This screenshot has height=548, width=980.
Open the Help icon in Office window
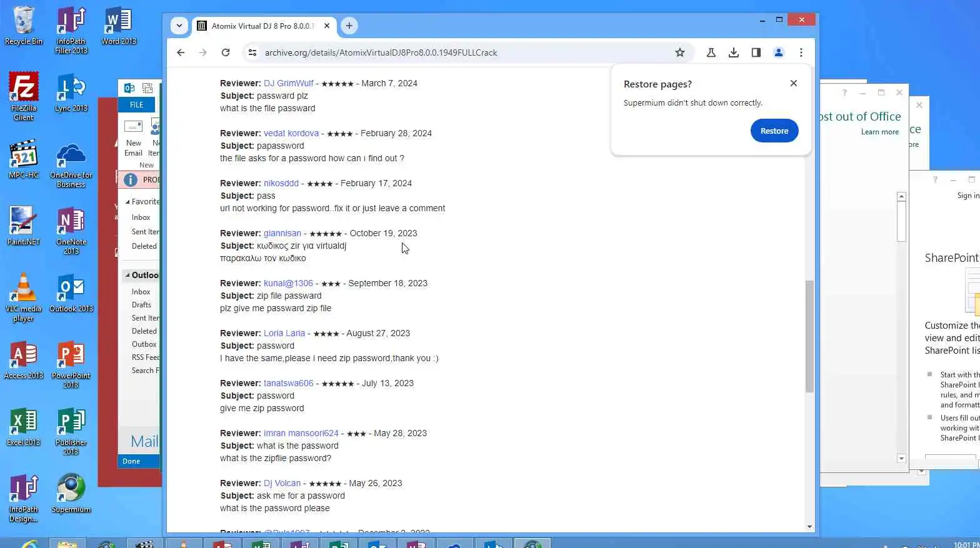click(844, 92)
